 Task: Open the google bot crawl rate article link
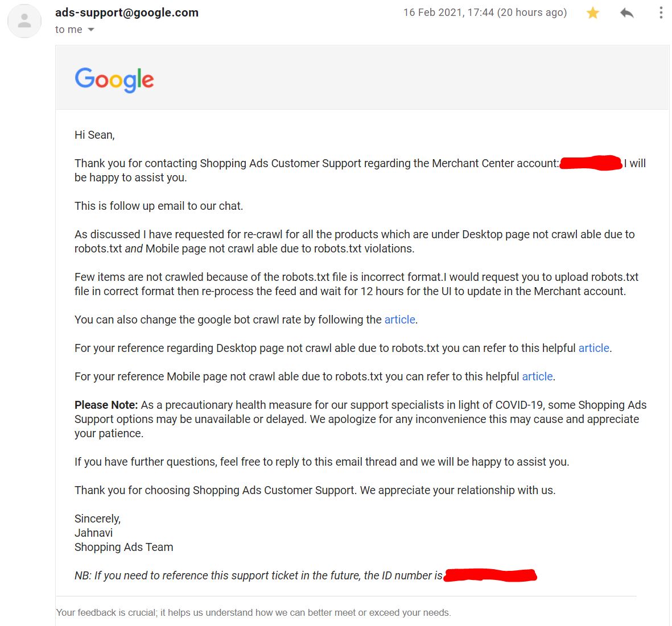(399, 320)
